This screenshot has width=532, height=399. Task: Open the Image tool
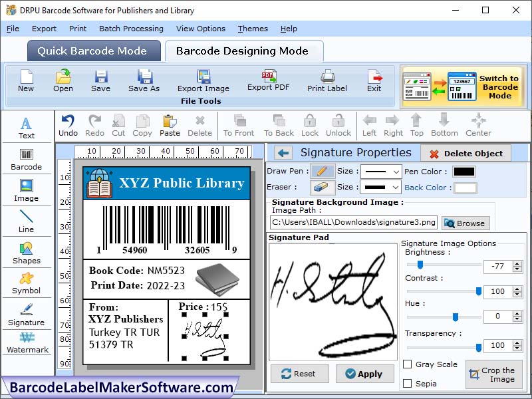[27, 188]
